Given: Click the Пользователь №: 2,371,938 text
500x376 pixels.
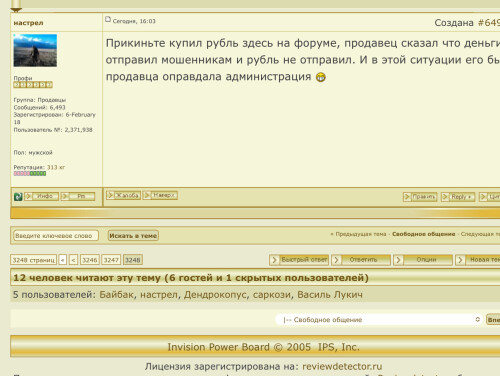Looking at the screenshot, I should [x=53, y=130].
